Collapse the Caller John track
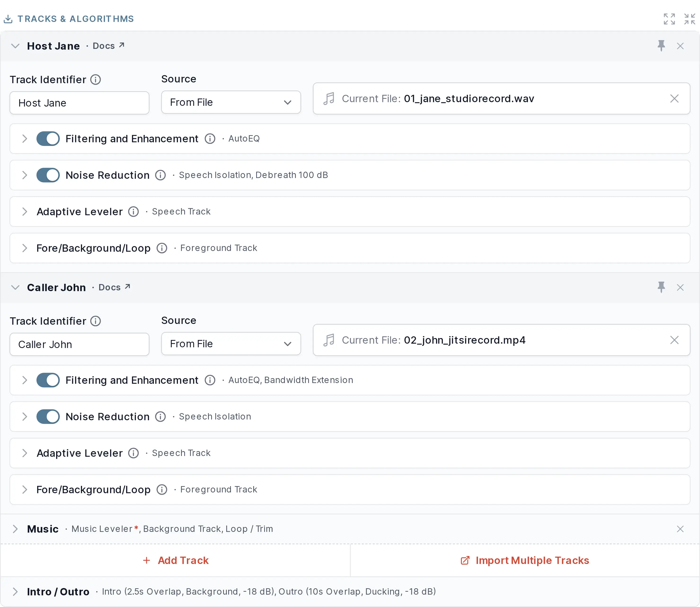The width and height of the screenshot is (700, 607). [x=15, y=287]
